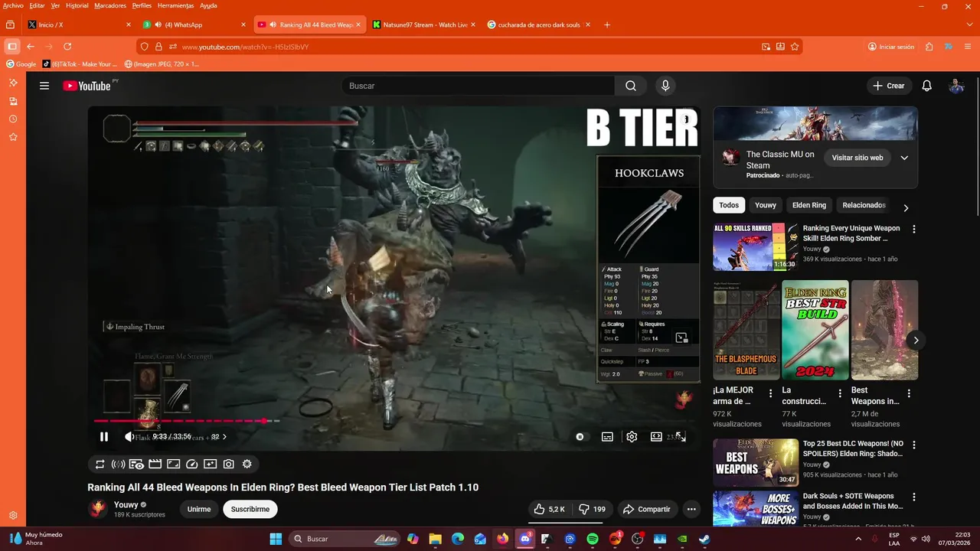
Task: Open the Marcadores menu
Action: [x=110, y=5]
